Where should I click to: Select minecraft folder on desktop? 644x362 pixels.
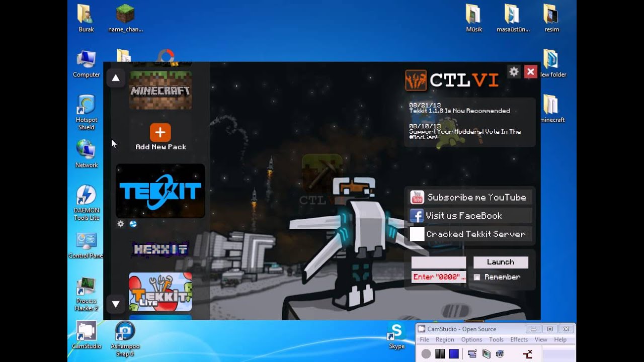tap(552, 109)
